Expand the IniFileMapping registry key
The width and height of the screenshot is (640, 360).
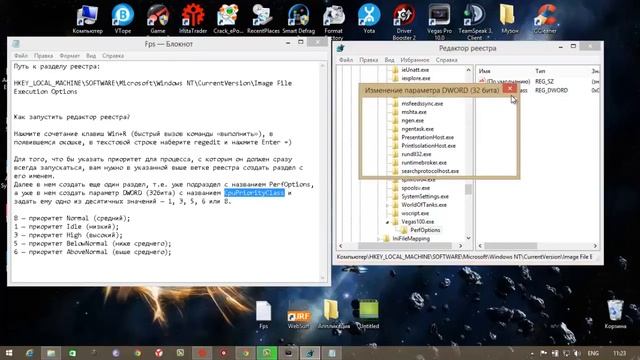point(378,239)
